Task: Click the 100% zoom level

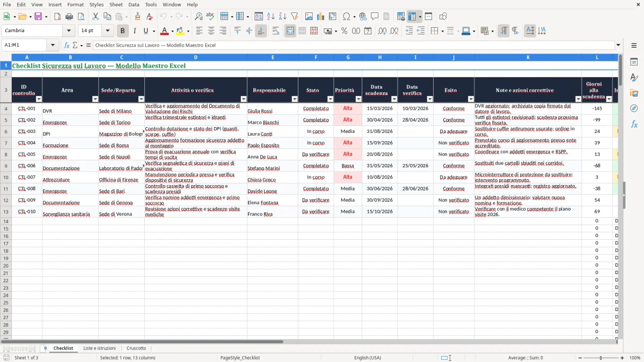Action: (x=635, y=358)
